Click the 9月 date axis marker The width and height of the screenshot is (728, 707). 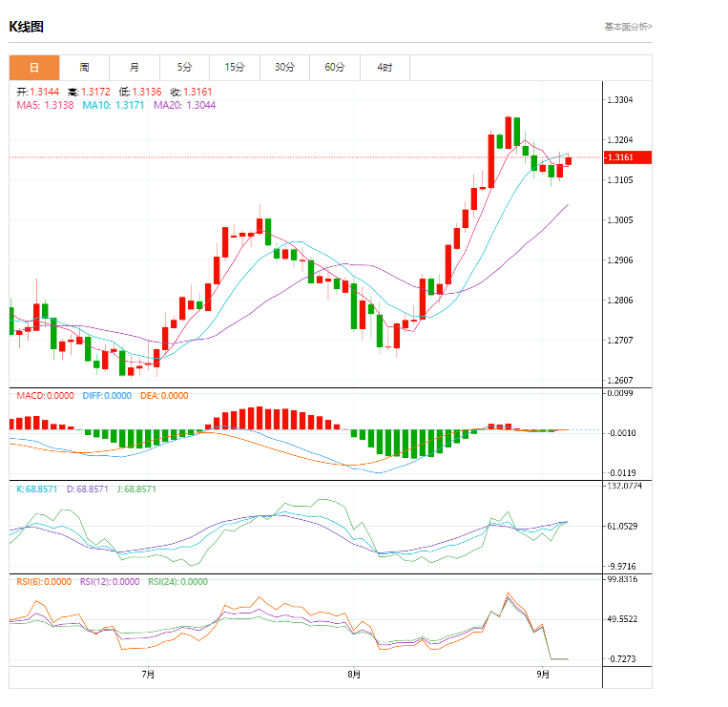tap(543, 675)
